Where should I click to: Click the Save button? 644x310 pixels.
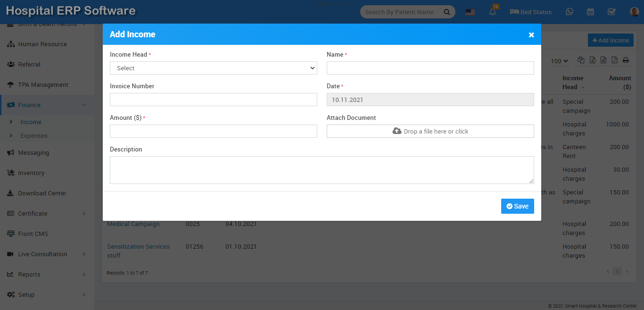point(517,206)
